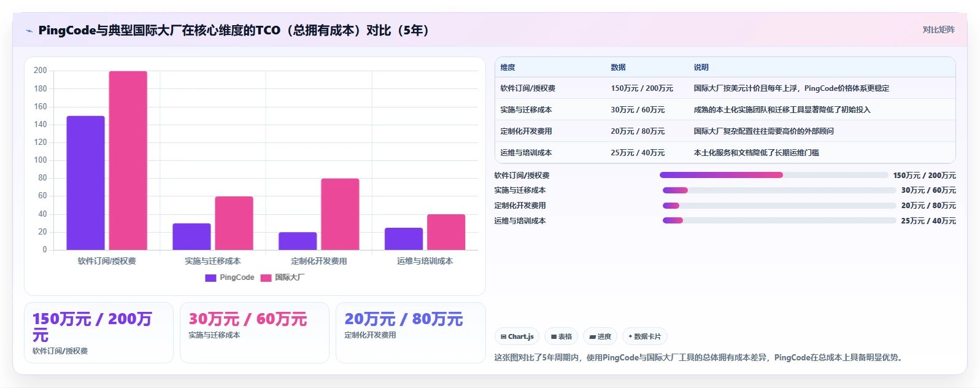
Task: Click the 说明 column header
Action: 701,68
